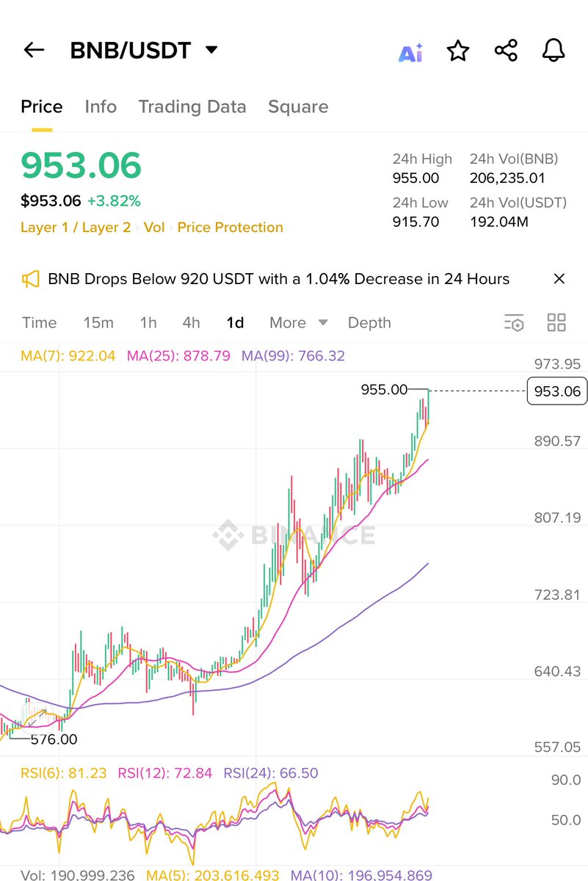Switch to the Price tab
The image size is (588, 881).
coord(42,106)
